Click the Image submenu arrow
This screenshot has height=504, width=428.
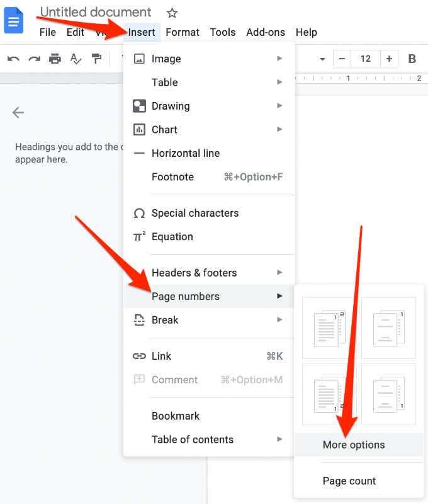[x=279, y=59]
